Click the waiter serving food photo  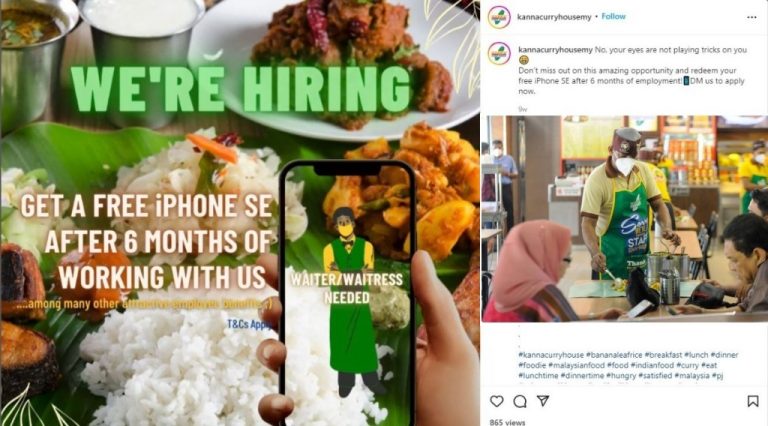pos(624,219)
